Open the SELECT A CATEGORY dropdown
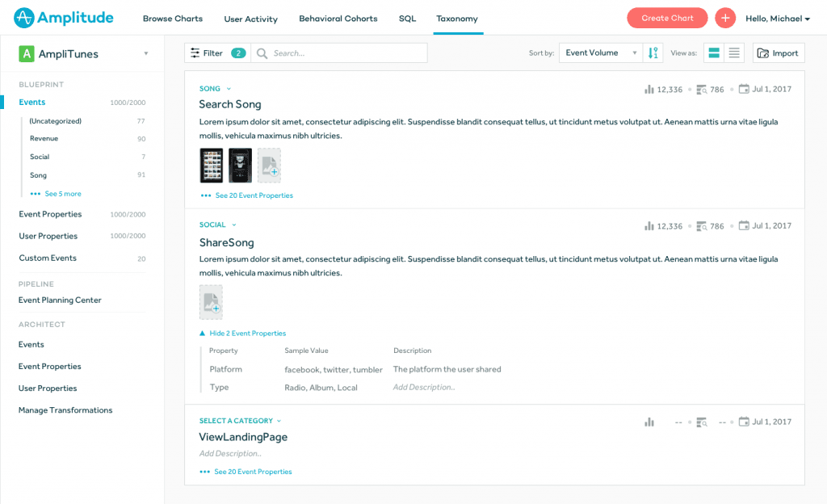Viewport: 827px width, 504px height. 240,421
